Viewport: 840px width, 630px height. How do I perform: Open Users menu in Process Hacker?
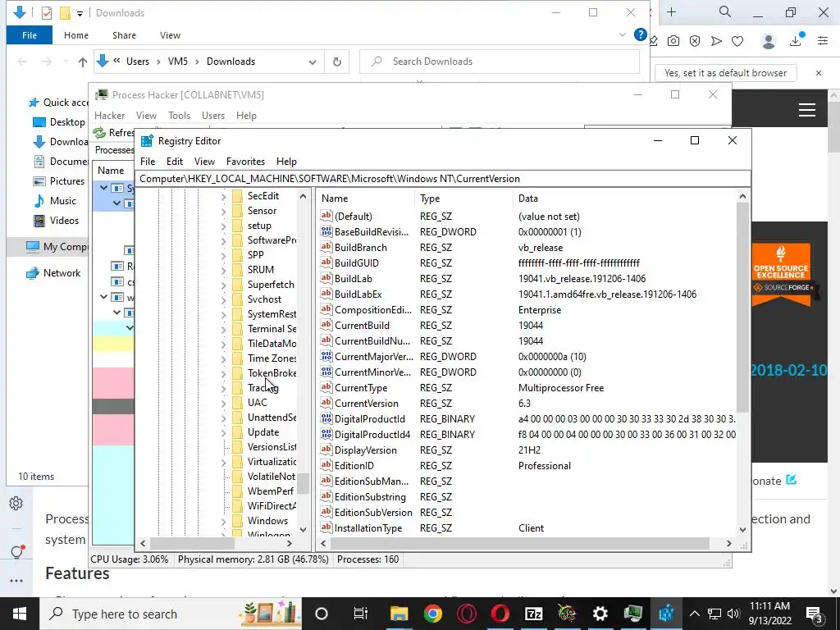(x=213, y=115)
